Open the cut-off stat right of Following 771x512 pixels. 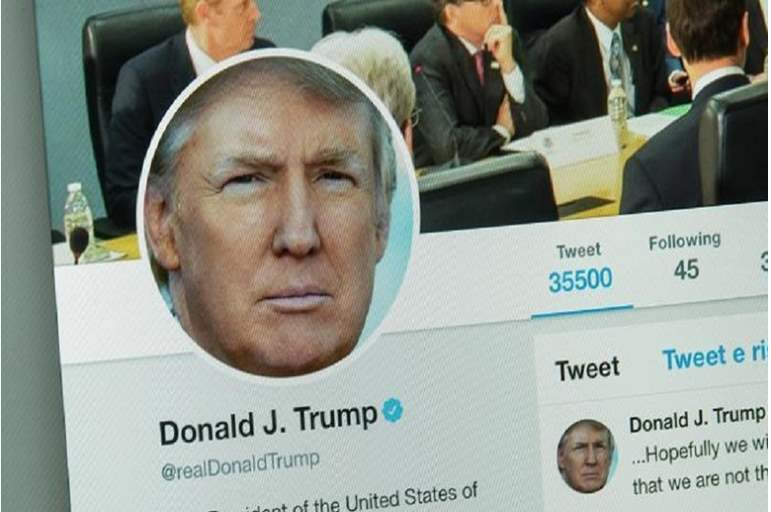(x=764, y=260)
